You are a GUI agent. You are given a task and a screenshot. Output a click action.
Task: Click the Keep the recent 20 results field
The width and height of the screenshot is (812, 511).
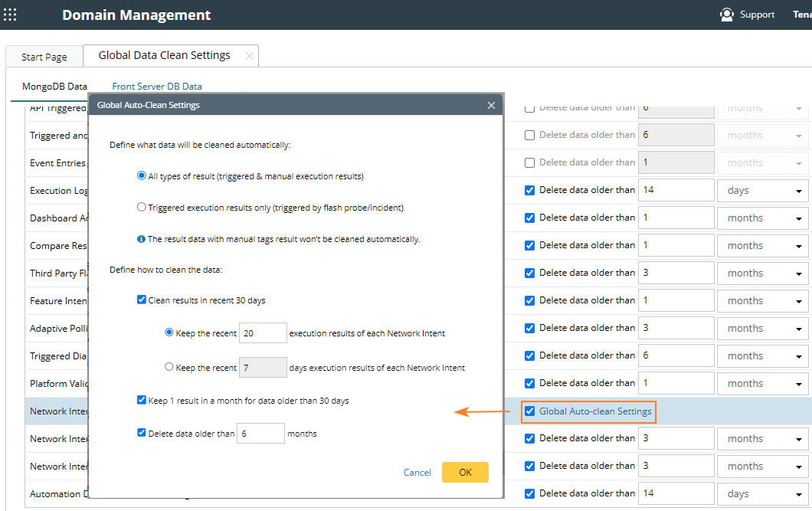pyautogui.click(x=263, y=333)
